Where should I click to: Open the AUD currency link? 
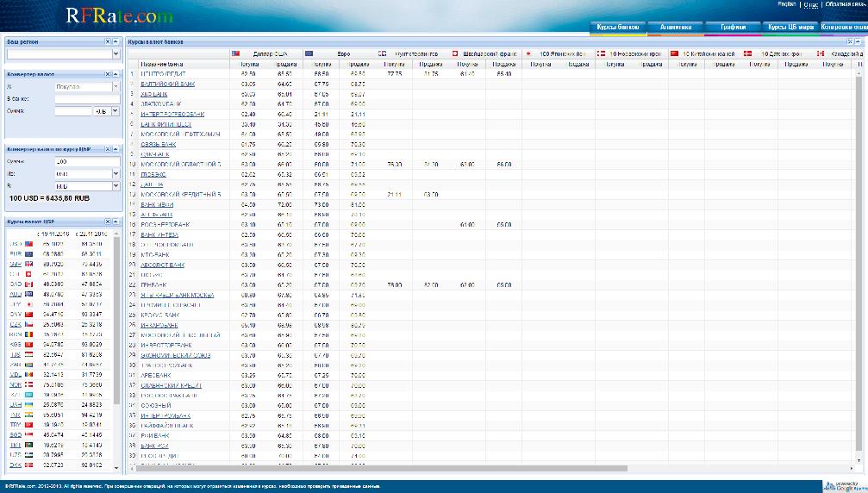(x=16, y=295)
